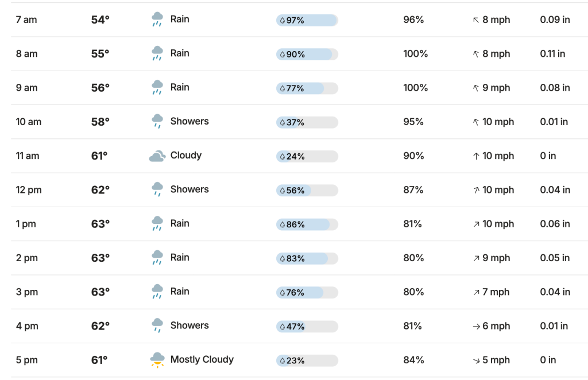Click the wind direction arrow at 11 am
This screenshot has height=380, width=588.
pos(476,156)
